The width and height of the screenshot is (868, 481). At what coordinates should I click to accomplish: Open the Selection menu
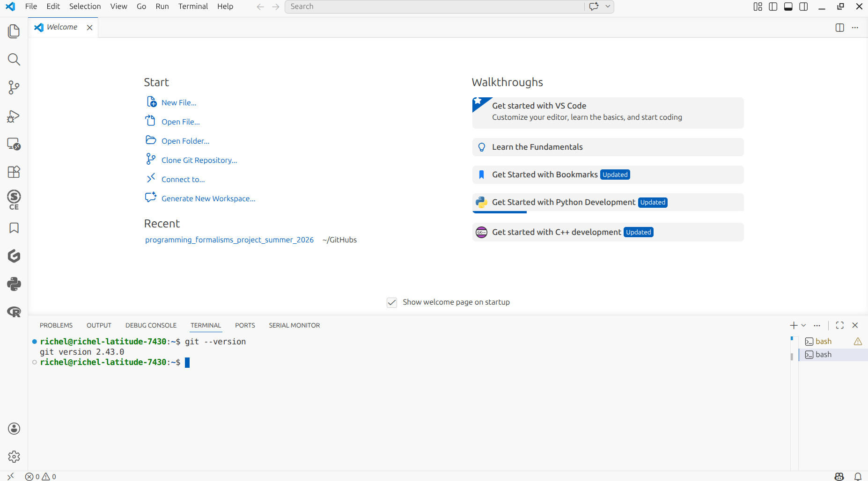coord(85,7)
